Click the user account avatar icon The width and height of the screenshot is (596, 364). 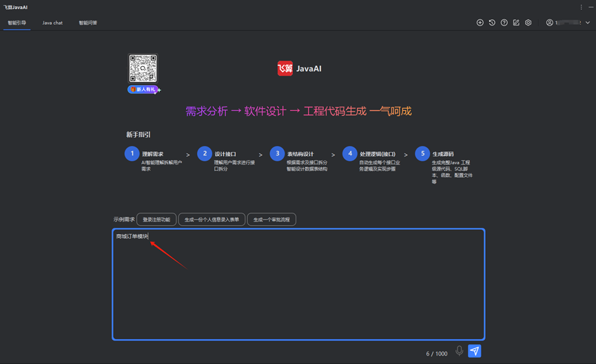[x=550, y=23]
